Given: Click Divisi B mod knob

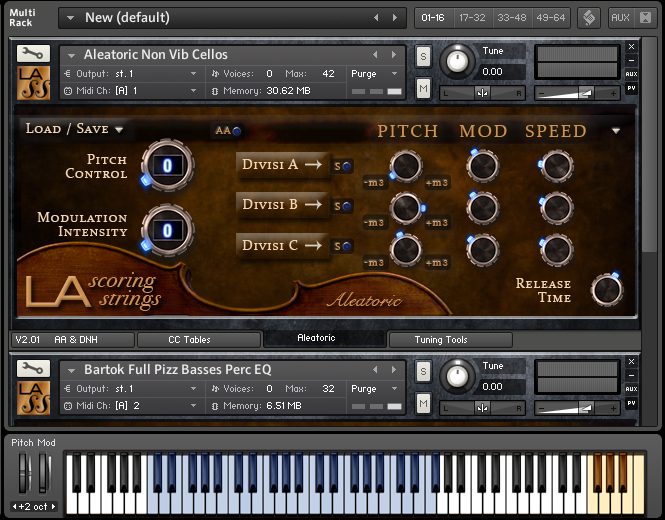Looking at the screenshot, I should [x=483, y=207].
